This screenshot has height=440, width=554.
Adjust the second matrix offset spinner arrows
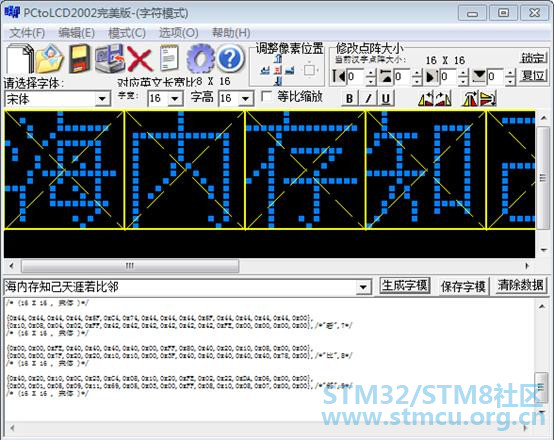point(417,77)
